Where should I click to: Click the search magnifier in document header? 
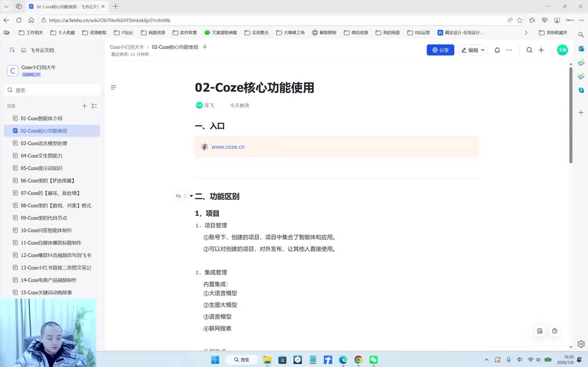click(x=529, y=50)
